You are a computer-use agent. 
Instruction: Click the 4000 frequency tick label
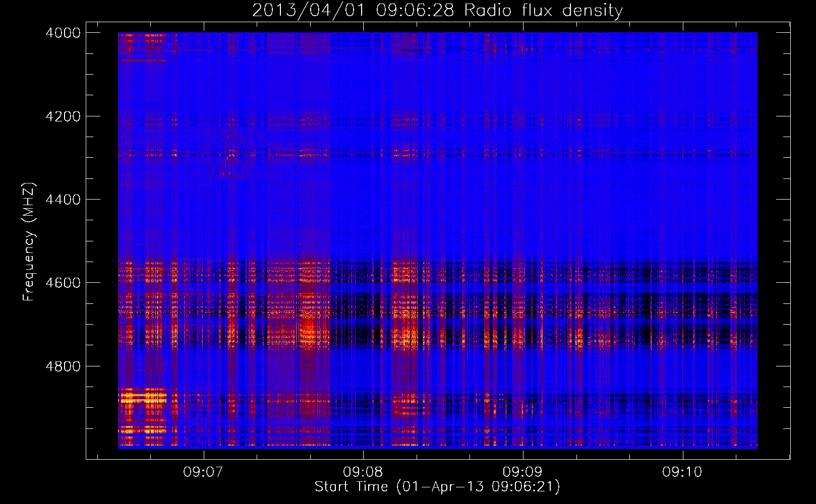pos(63,33)
